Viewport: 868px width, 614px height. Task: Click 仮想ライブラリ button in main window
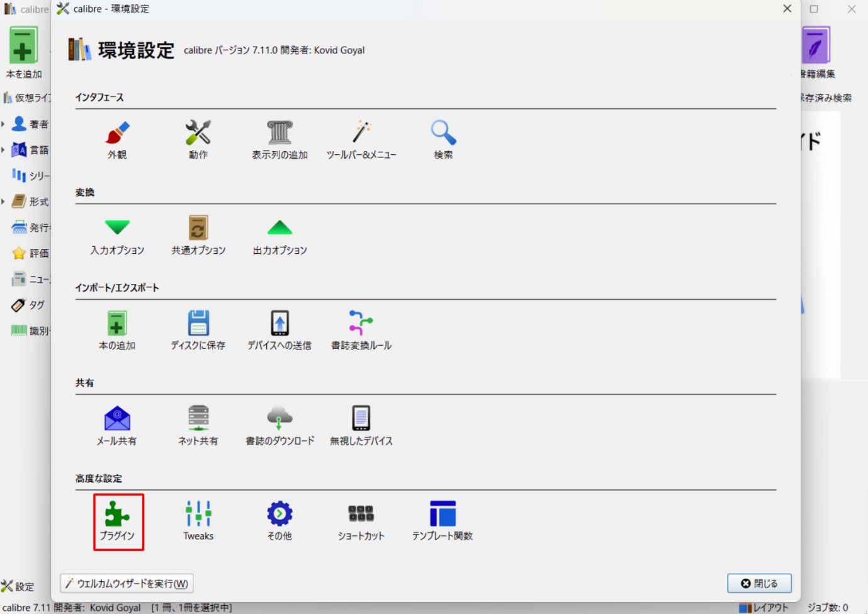(26, 98)
